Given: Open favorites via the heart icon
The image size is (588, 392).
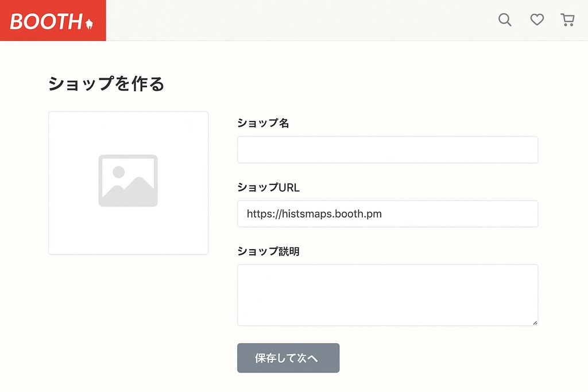Looking at the screenshot, I should [x=537, y=20].
